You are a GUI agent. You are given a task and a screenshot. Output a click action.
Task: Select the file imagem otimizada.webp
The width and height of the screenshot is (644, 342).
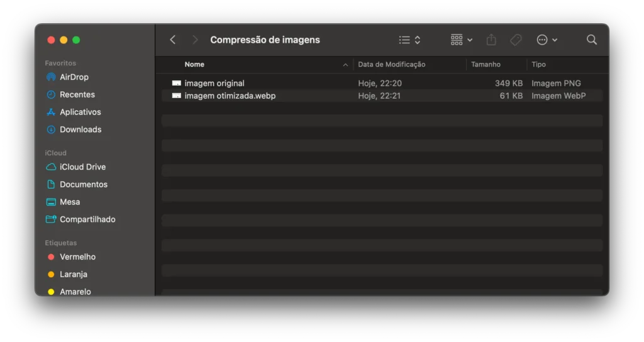(230, 96)
